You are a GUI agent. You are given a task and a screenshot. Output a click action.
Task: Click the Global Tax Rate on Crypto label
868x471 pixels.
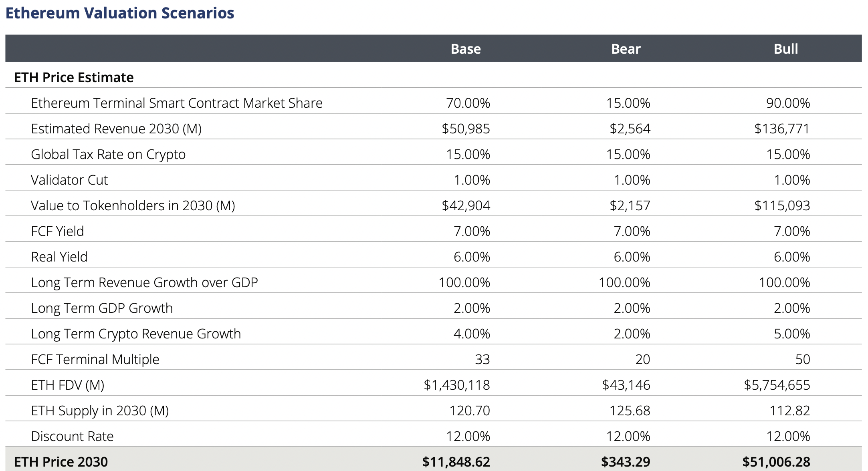tap(108, 154)
